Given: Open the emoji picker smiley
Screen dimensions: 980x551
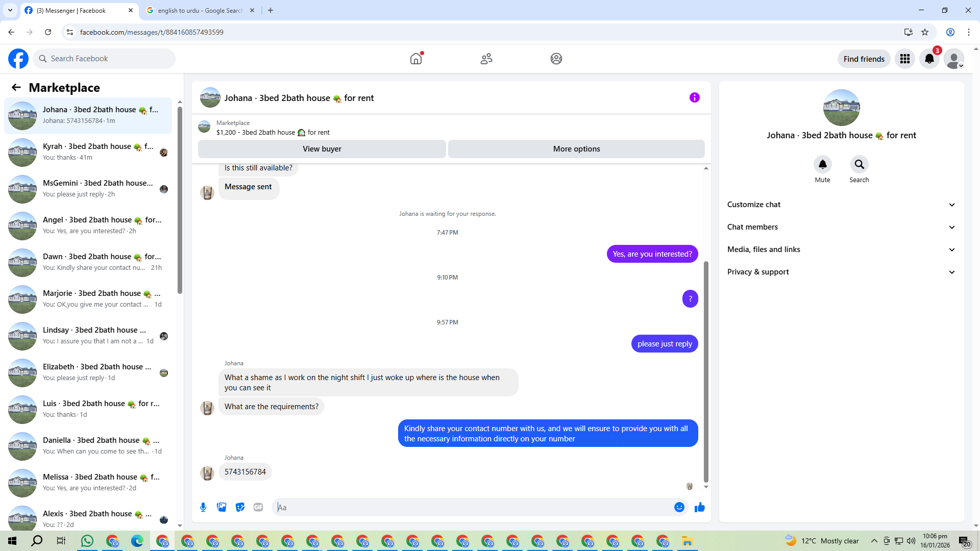Looking at the screenshot, I should click(679, 507).
